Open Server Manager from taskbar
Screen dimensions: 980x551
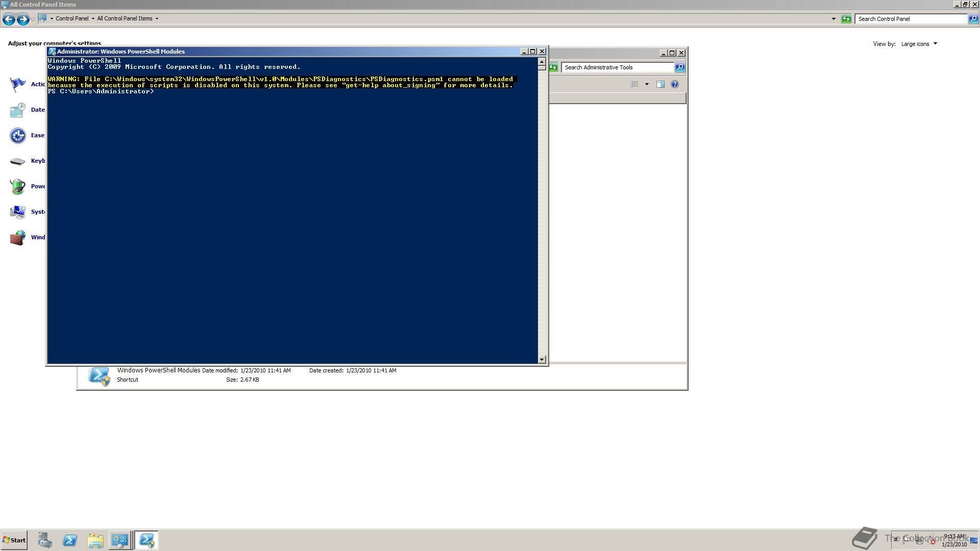tap(45, 540)
